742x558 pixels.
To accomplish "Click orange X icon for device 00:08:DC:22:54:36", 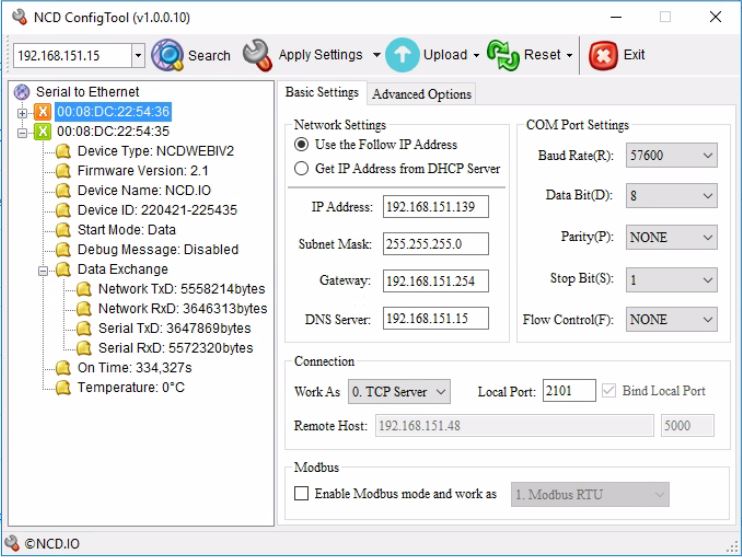I will tap(43, 112).
